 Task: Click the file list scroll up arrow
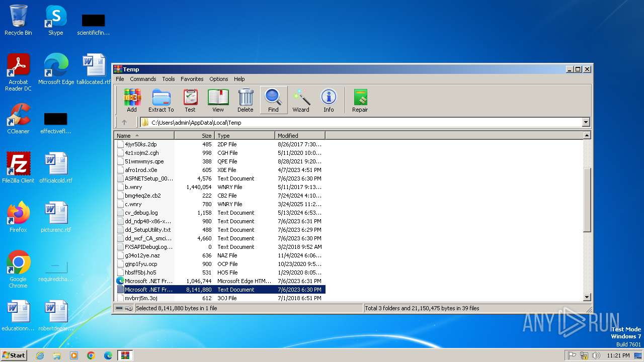[x=587, y=135]
